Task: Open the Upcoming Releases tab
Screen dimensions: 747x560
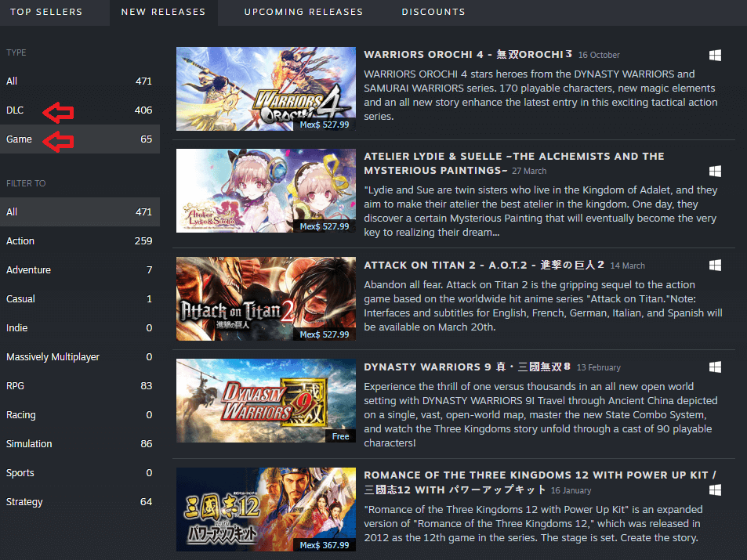Action: 303,12
